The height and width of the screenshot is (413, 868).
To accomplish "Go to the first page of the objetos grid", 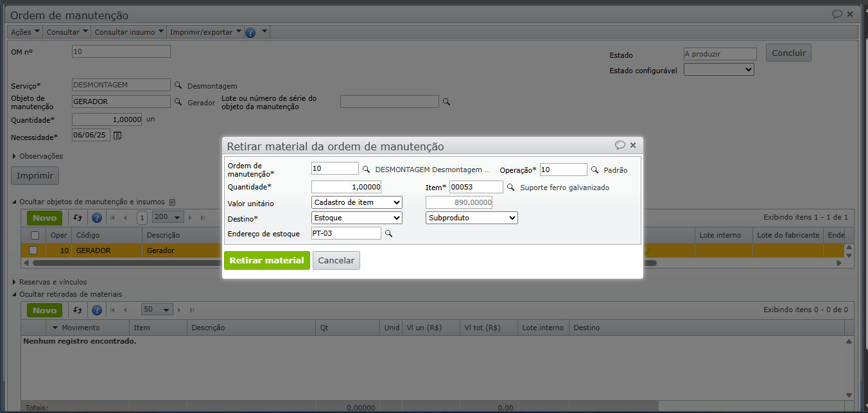I will coord(113,218).
